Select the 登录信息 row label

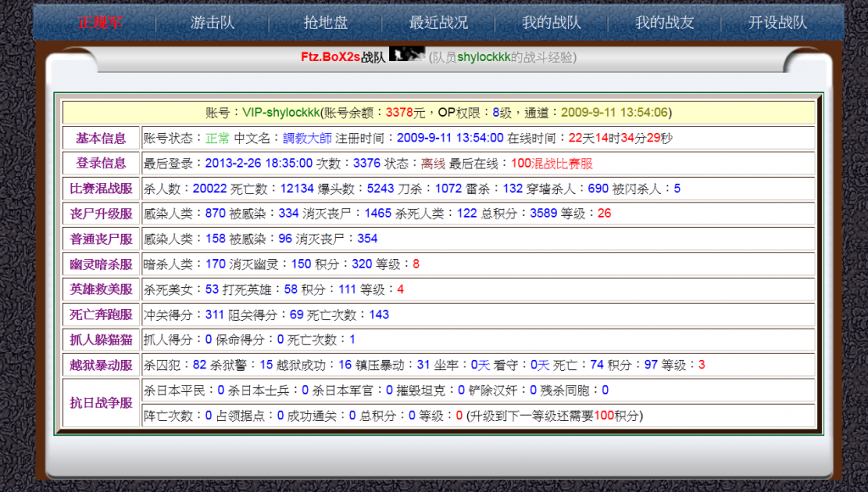point(101,163)
